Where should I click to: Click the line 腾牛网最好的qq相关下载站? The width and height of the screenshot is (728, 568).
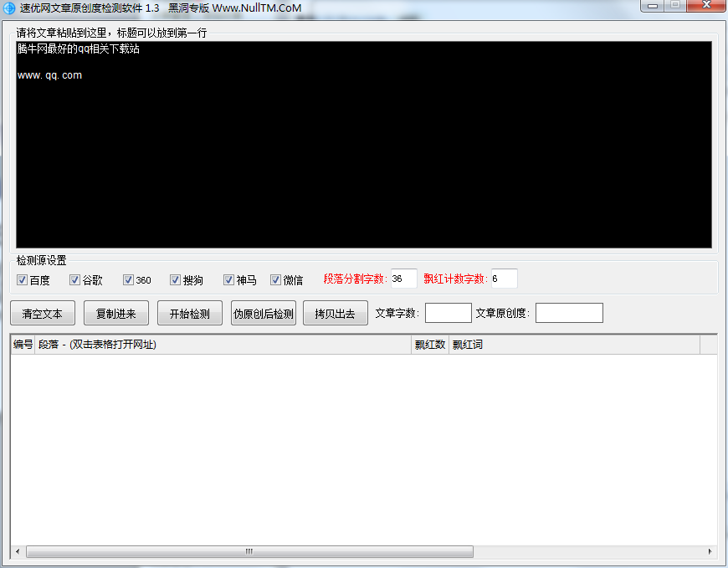click(x=78, y=49)
